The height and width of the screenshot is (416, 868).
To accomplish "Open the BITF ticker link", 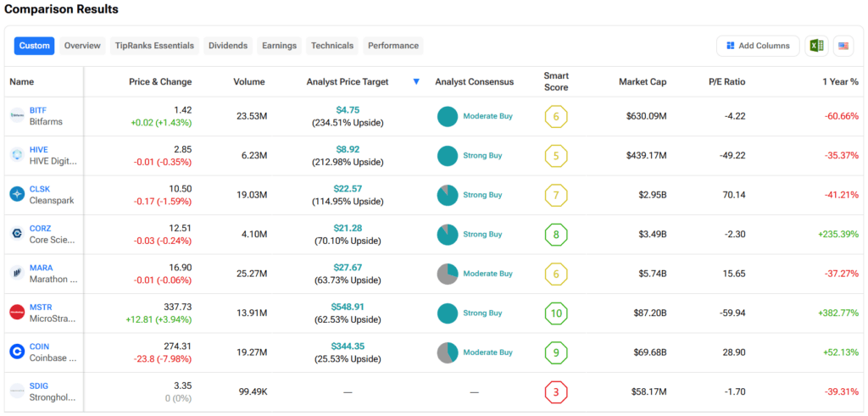I will coord(38,111).
